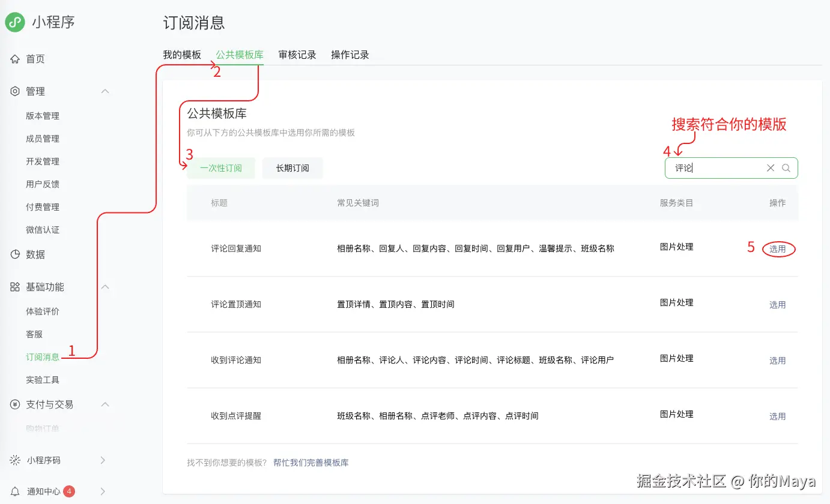Open 客服 in the sidebar
The width and height of the screenshot is (830, 504).
(34, 334)
